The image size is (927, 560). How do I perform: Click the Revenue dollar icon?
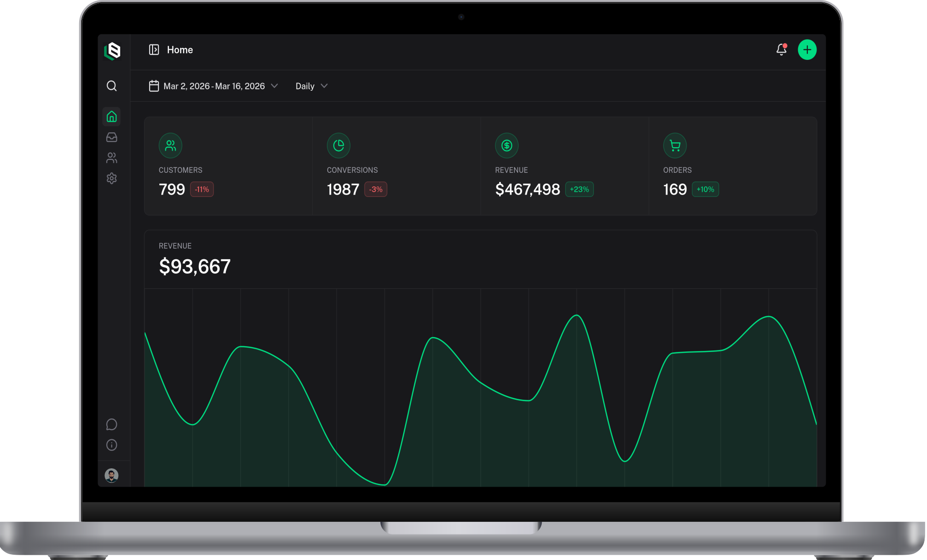point(506,145)
